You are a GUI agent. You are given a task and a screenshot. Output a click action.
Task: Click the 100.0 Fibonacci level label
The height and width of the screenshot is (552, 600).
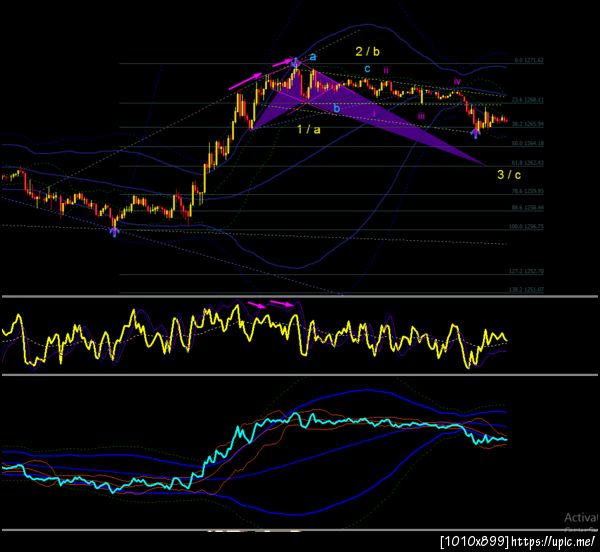click(527, 226)
